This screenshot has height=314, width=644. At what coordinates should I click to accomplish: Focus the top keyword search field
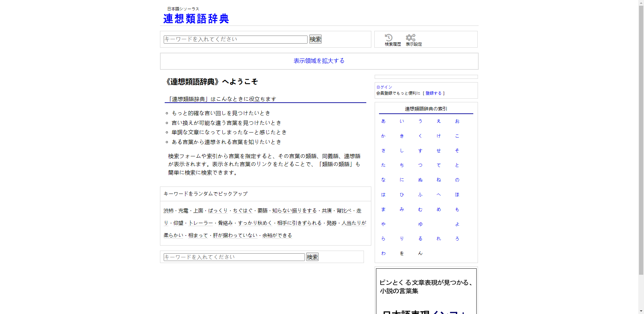235,39
